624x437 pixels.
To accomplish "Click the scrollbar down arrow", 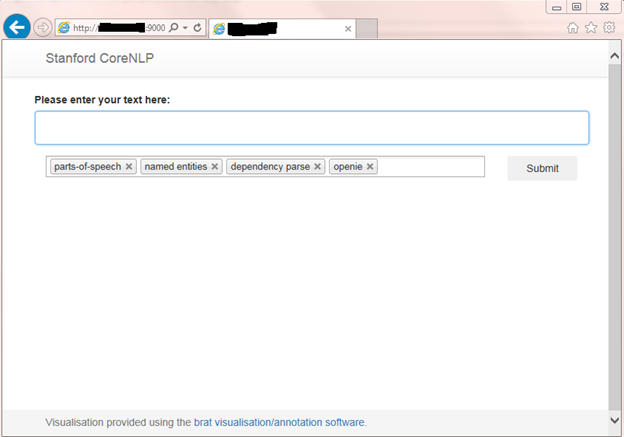I will (x=614, y=420).
